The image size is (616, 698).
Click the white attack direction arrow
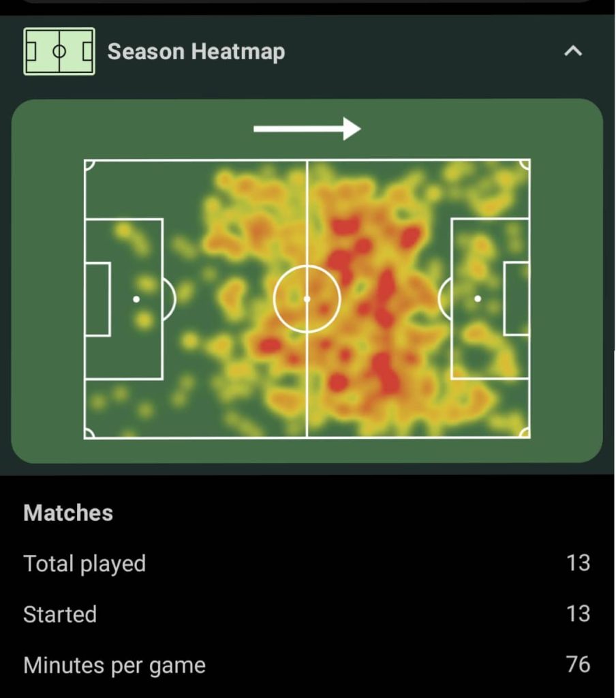coord(307,129)
